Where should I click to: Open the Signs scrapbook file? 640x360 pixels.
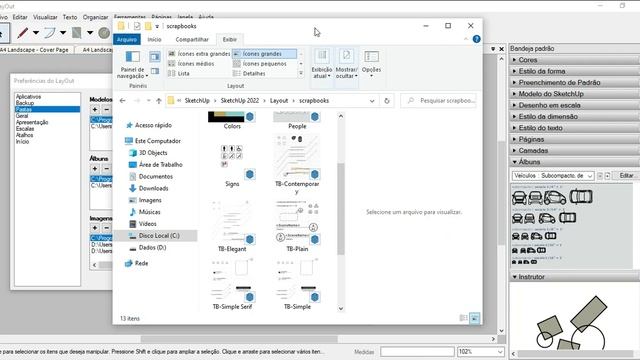click(x=232, y=165)
